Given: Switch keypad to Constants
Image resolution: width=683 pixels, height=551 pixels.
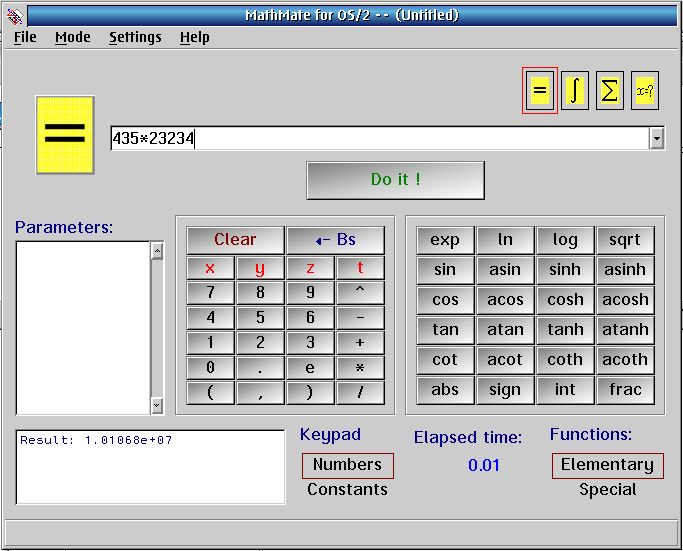Looking at the screenshot, I should point(347,490).
